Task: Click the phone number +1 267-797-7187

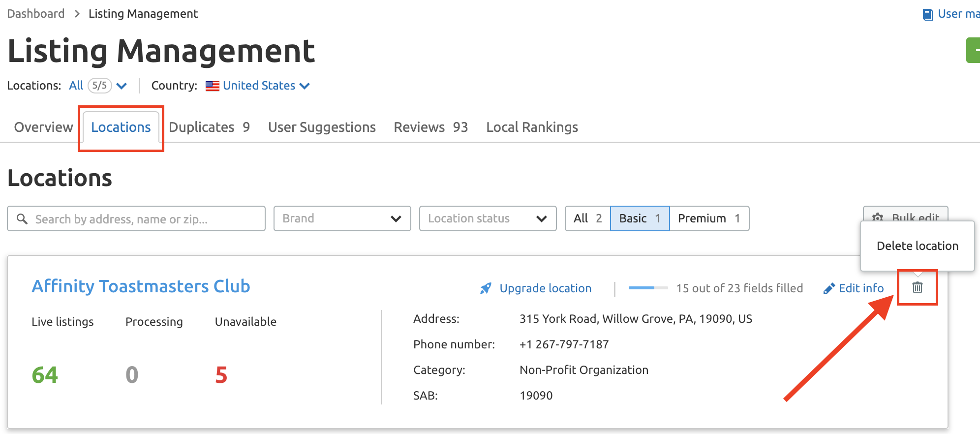Action: tap(564, 344)
